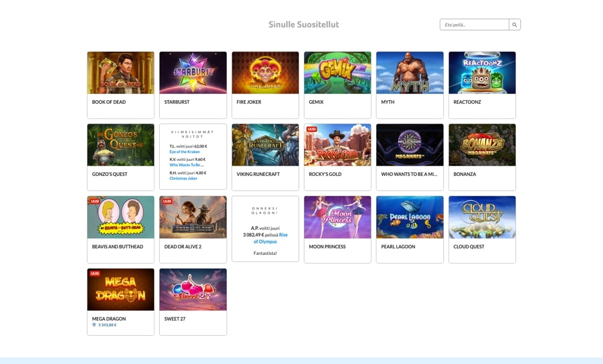The height and width of the screenshot is (364, 603).
Task: Click the 'Who Wants To Be ...' winner link
Action: [186, 165]
